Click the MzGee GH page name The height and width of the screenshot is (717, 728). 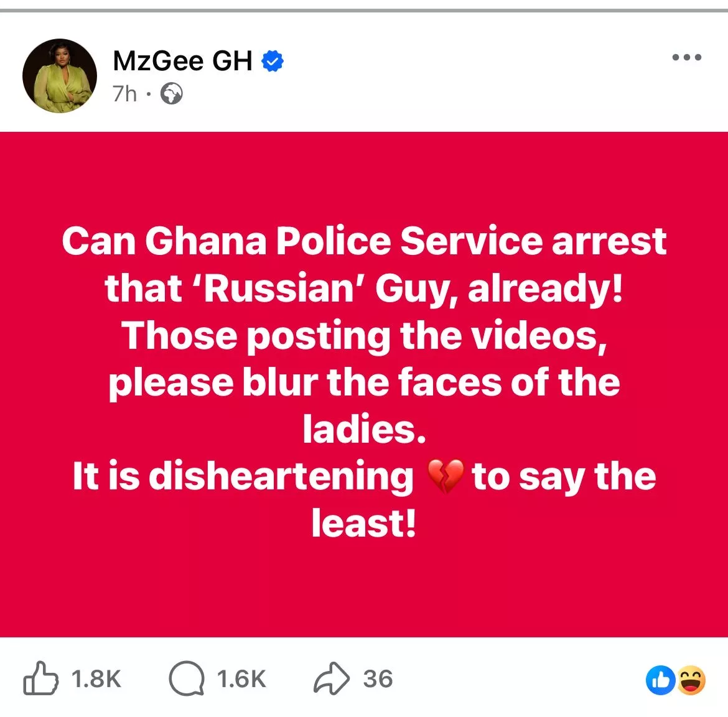(182, 61)
